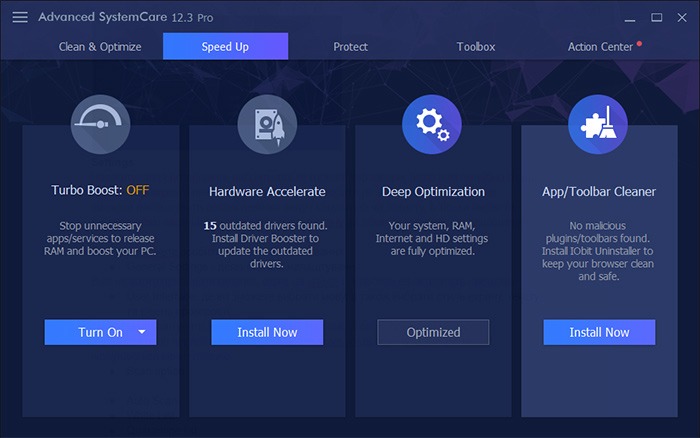The height and width of the screenshot is (438, 700).
Task: Close the Advanced SystemCare window
Action: coord(682,17)
